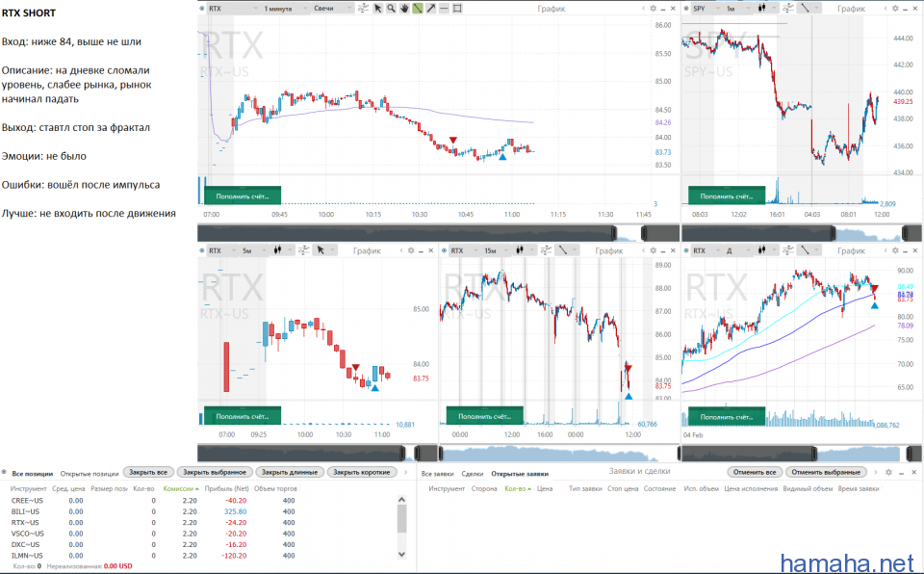
Task: Click the 'Прибыль (Net)' column header
Action: tap(226, 489)
